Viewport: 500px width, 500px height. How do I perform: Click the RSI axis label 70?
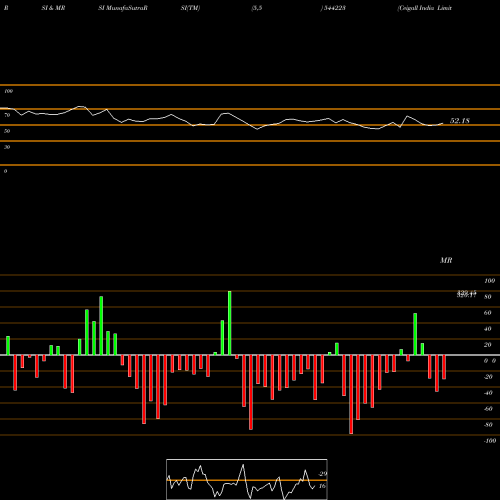tap(7, 115)
